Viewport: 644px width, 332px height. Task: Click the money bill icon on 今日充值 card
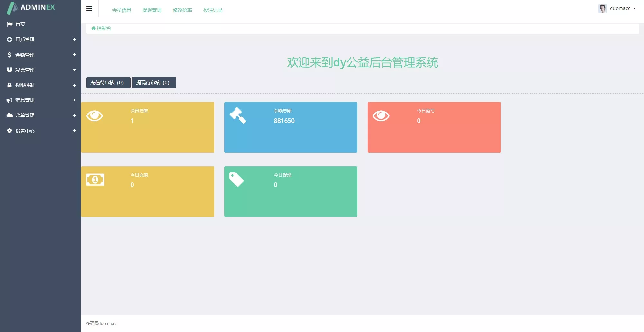pyautogui.click(x=95, y=180)
